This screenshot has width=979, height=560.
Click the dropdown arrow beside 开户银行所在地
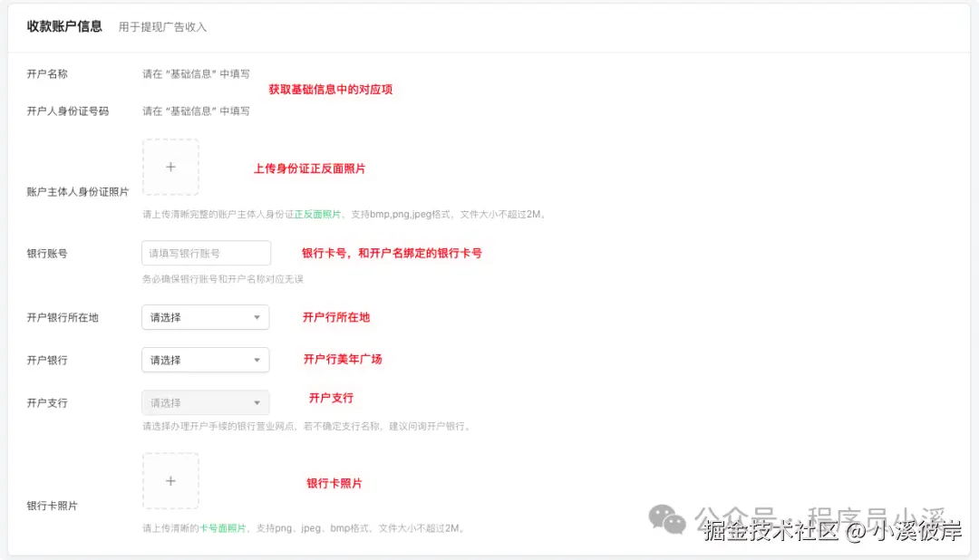tap(259, 317)
